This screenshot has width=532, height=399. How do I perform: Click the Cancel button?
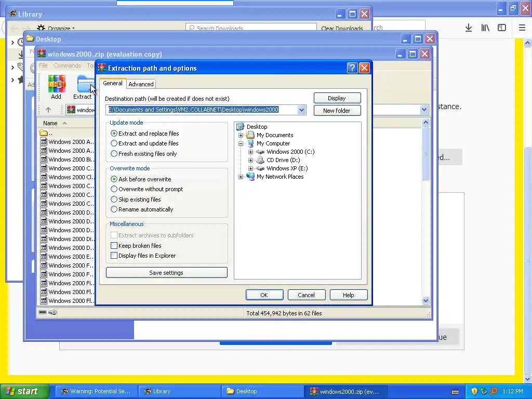click(307, 295)
